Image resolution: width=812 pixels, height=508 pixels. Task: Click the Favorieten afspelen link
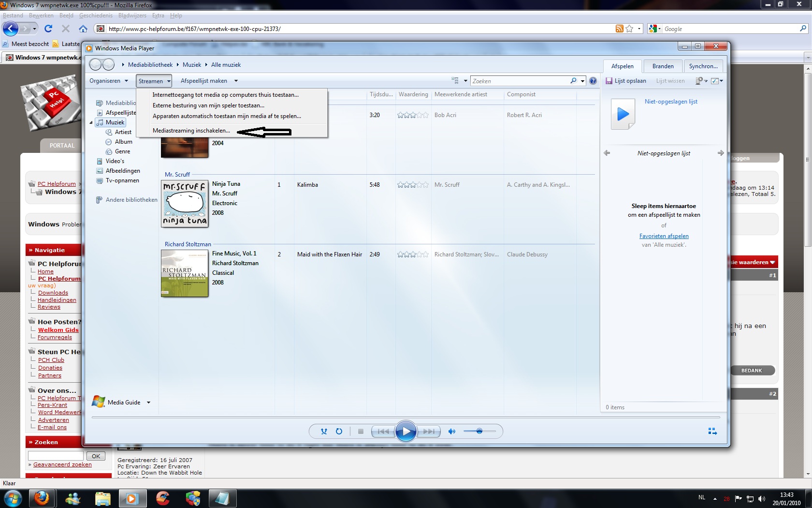(664, 236)
